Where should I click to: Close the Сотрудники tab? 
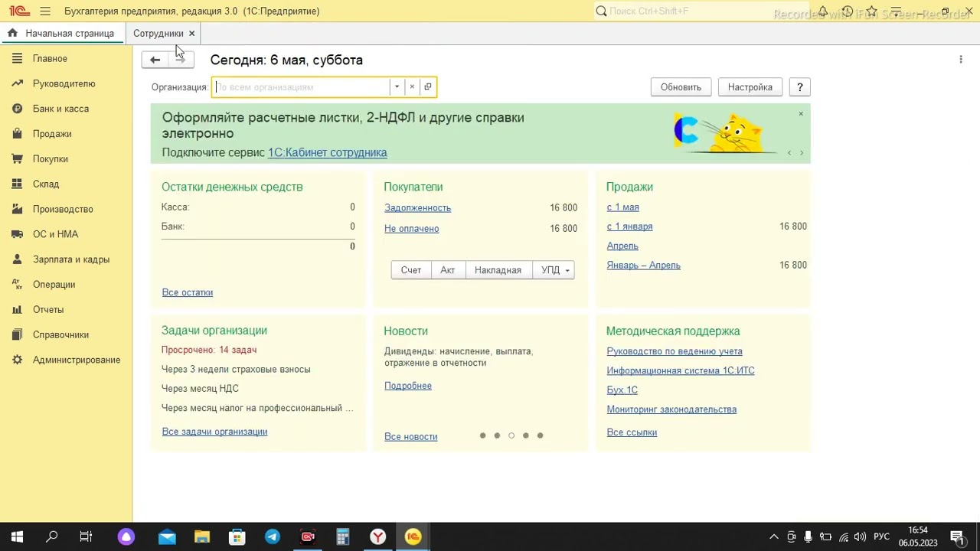pyautogui.click(x=191, y=34)
